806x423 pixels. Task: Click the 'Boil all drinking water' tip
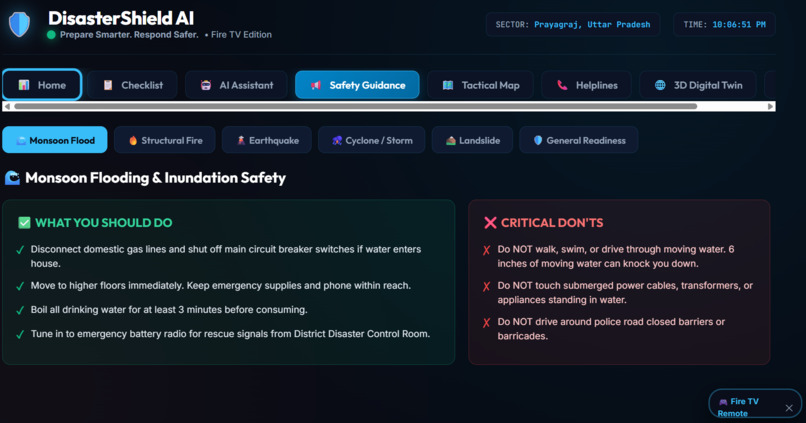coord(169,309)
